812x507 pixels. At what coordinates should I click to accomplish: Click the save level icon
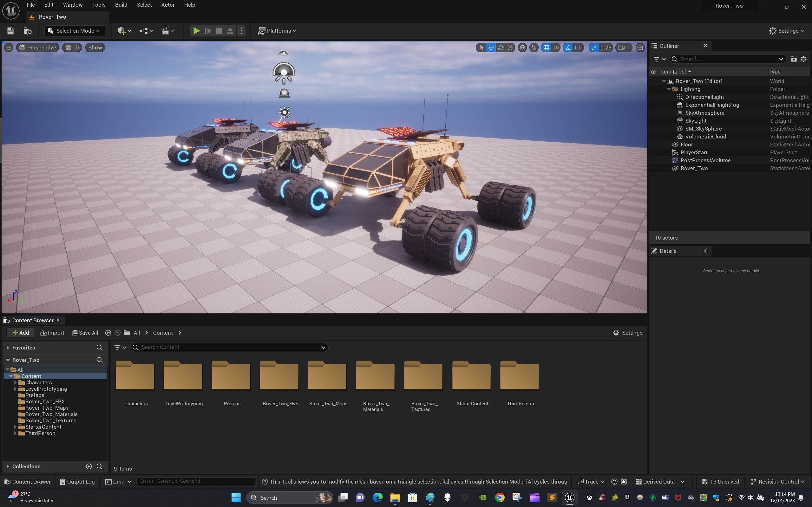coord(10,31)
